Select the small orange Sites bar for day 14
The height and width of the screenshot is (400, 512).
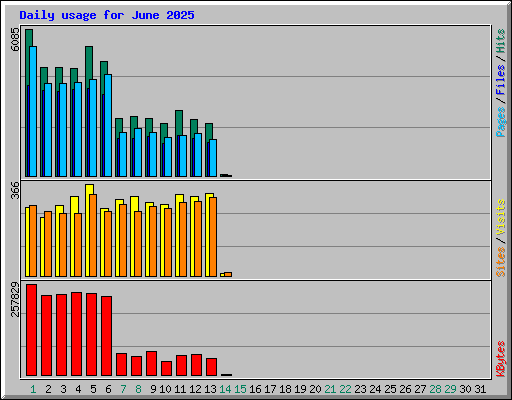pos(228,274)
